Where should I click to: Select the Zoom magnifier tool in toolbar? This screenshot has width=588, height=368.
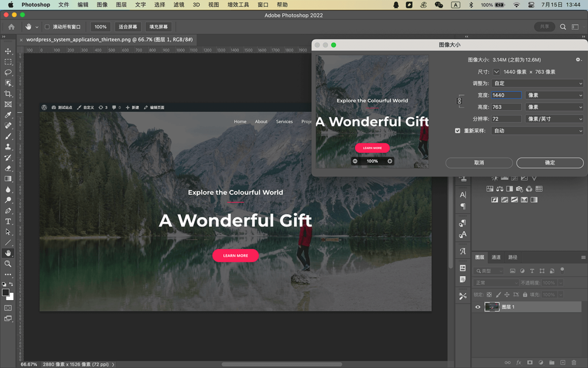point(8,264)
